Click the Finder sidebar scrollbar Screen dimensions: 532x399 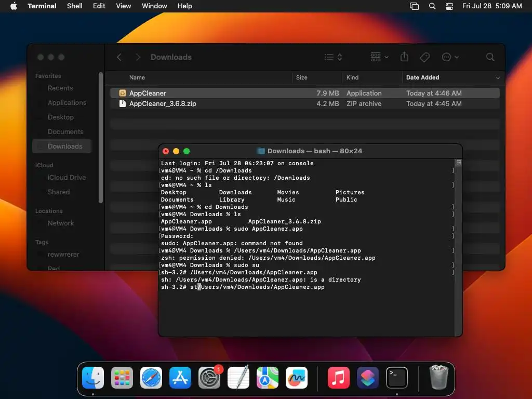click(x=101, y=137)
